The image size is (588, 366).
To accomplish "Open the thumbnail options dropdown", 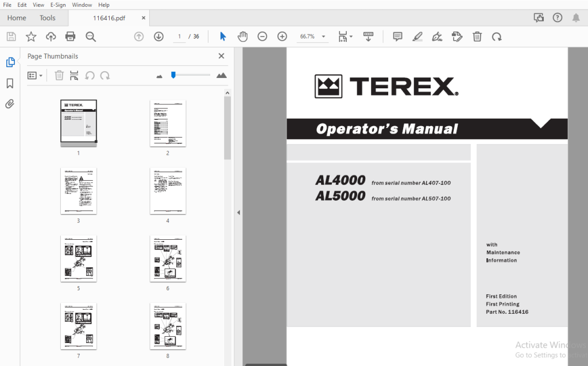I will [35, 76].
